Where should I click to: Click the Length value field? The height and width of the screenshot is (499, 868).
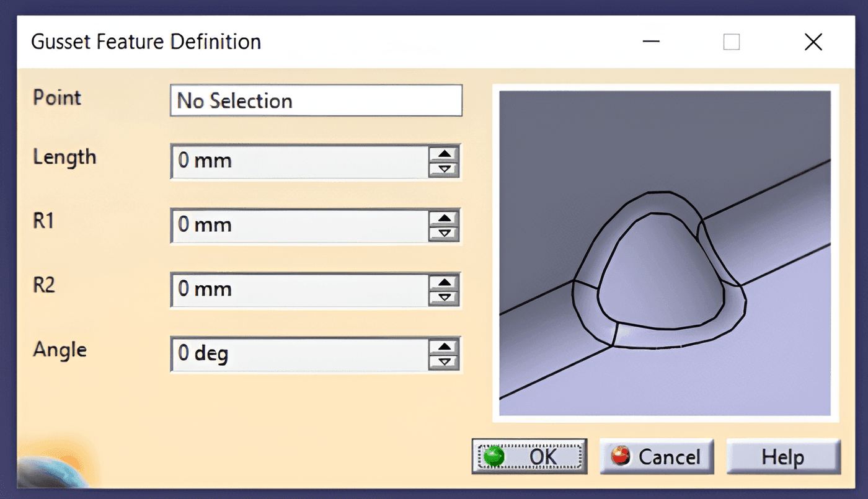299,161
